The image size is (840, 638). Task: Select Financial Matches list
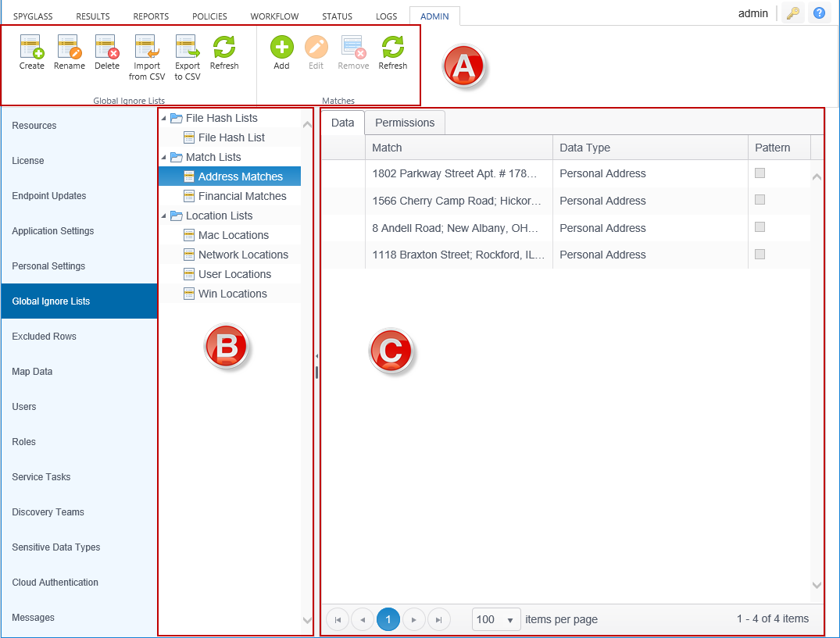(241, 196)
